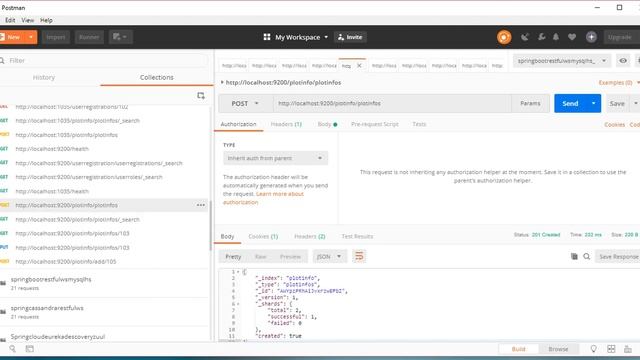Viewport: 640px width, 360px height.
Task: Switch response view to Raw
Action: coord(260,257)
